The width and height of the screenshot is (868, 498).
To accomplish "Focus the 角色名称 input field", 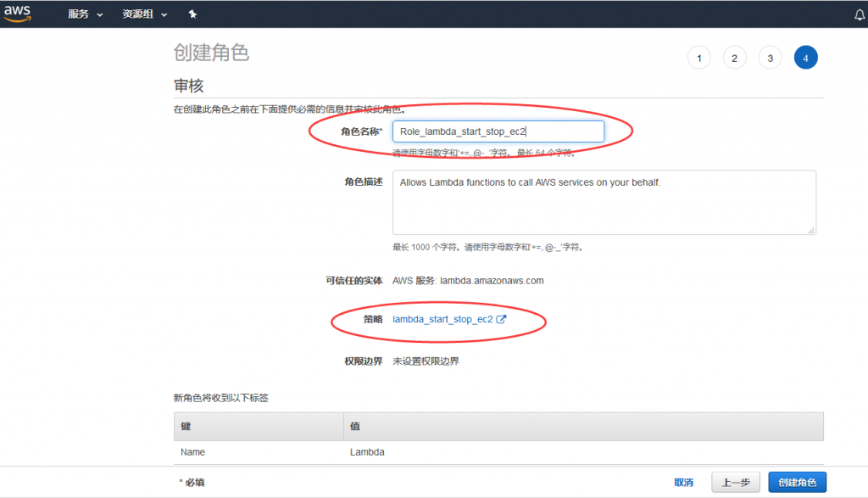I will (x=498, y=131).
